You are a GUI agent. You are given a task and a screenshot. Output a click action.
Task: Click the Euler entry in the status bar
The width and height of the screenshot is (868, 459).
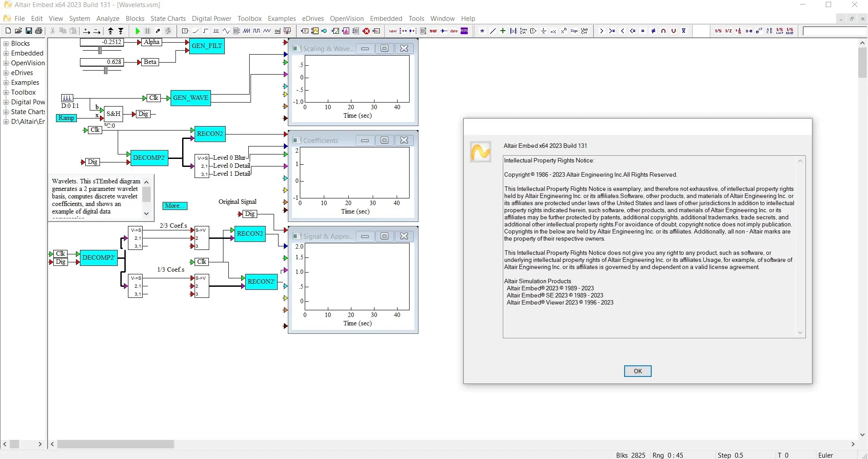pyautogui.click(x=826, y=455)
